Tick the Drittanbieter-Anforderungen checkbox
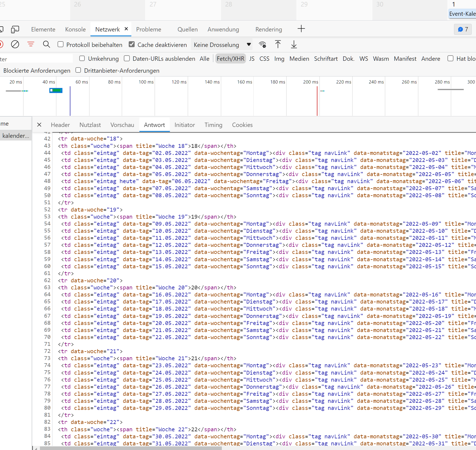 tap(78, 70)
